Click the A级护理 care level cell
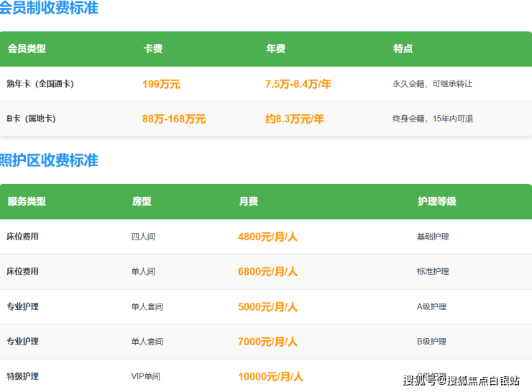This screenshot has height=392, width=532. pos(431,306)
